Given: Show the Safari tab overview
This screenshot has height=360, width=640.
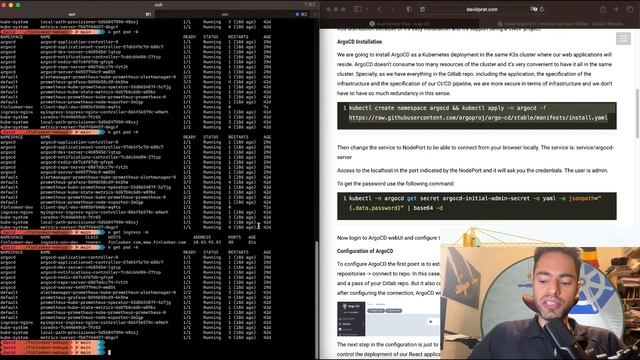Looking at the screenshot, I should coord(630,9).
